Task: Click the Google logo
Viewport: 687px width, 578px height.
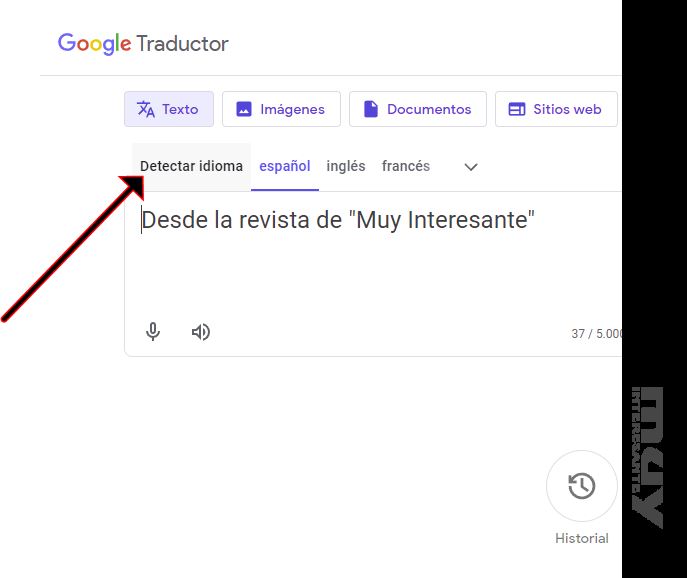Action: coord(94,44)
